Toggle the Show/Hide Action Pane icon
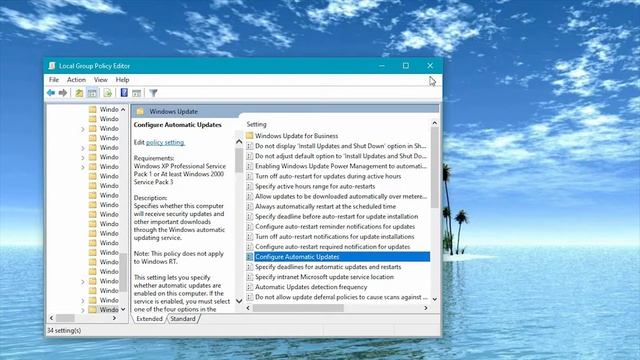 [x=137, y=93]
